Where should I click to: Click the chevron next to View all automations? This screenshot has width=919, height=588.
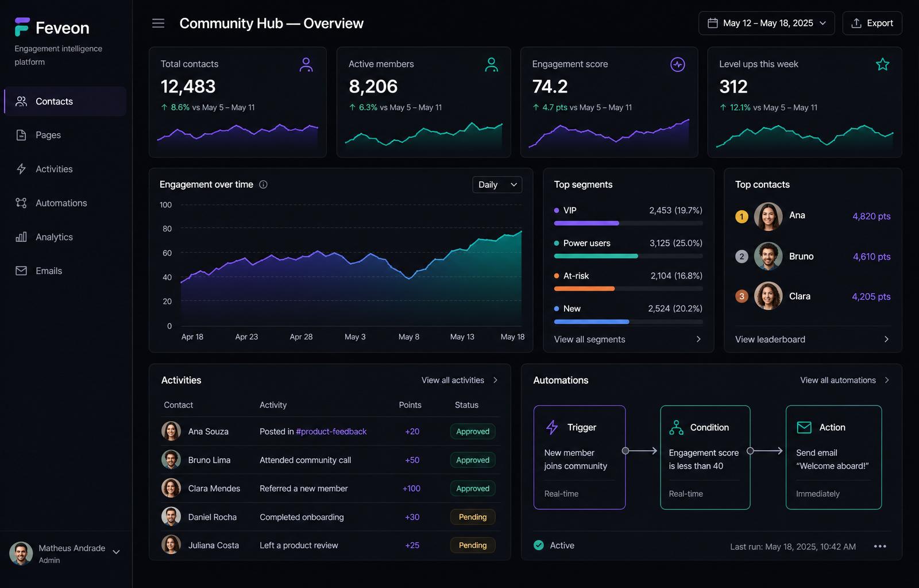pyautogui.click(x=887, y=380)
